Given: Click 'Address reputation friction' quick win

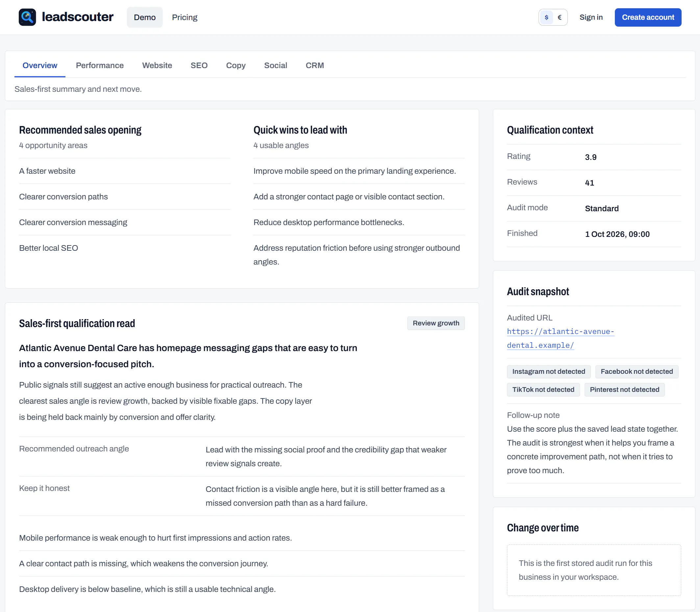Looking at the screenshot, I should coord(359,255).
